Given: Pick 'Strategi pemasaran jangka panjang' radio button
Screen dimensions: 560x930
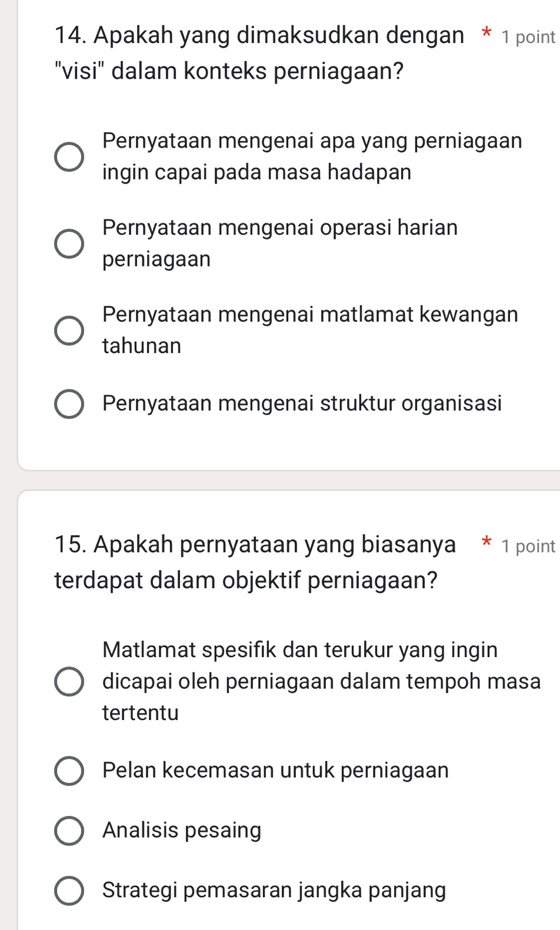Looking at the screenshot, I should [x=69, y=891].
